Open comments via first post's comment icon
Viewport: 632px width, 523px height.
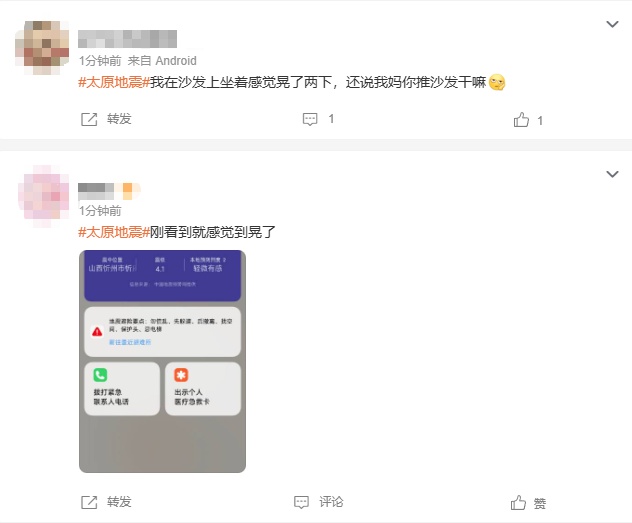click(310, 119)
